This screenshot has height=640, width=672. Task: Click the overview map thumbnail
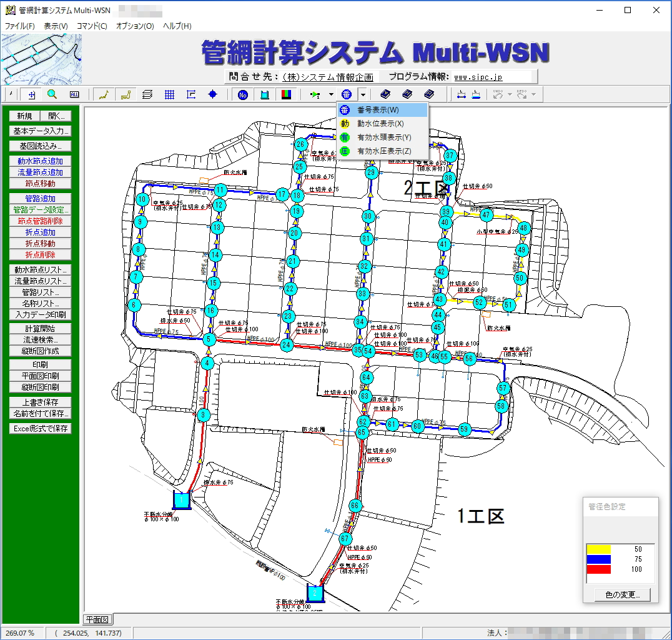41,59
